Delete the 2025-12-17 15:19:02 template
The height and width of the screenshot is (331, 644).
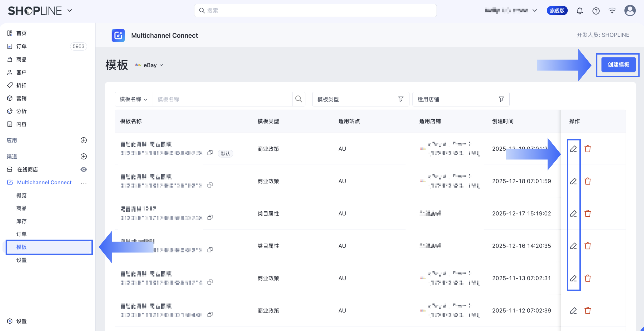point(588,213)
